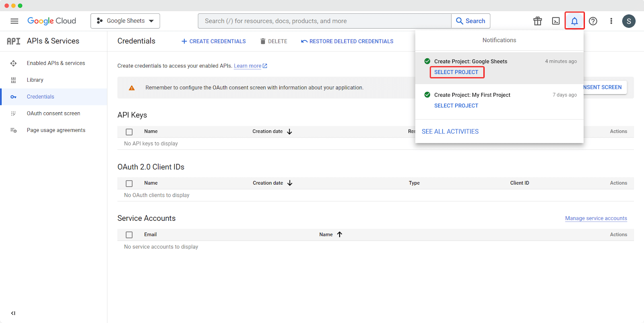Click the APIs & Services sidebar heading
Screen dimensions: 644x323
pyautogui.click(x=53, y=41)
